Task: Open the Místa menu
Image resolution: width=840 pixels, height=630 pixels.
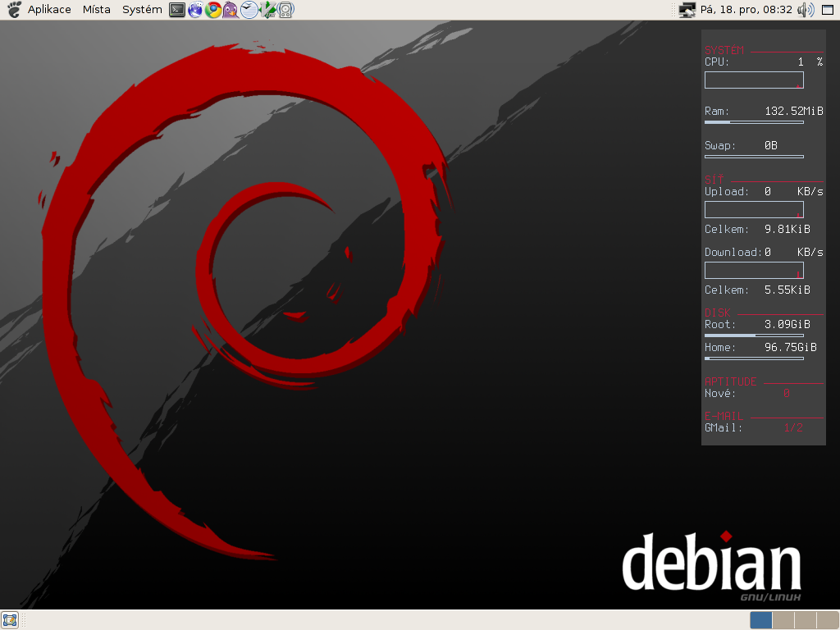Action: pos(97,10)
